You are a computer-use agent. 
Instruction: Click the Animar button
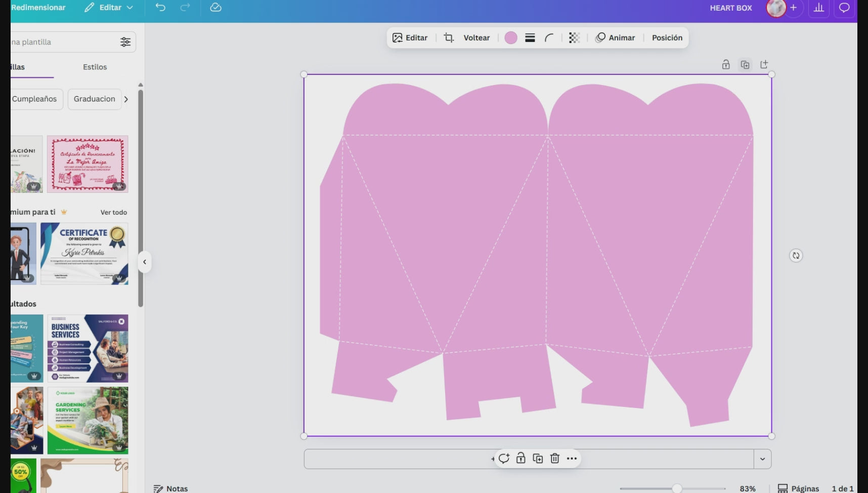(615, 38)
